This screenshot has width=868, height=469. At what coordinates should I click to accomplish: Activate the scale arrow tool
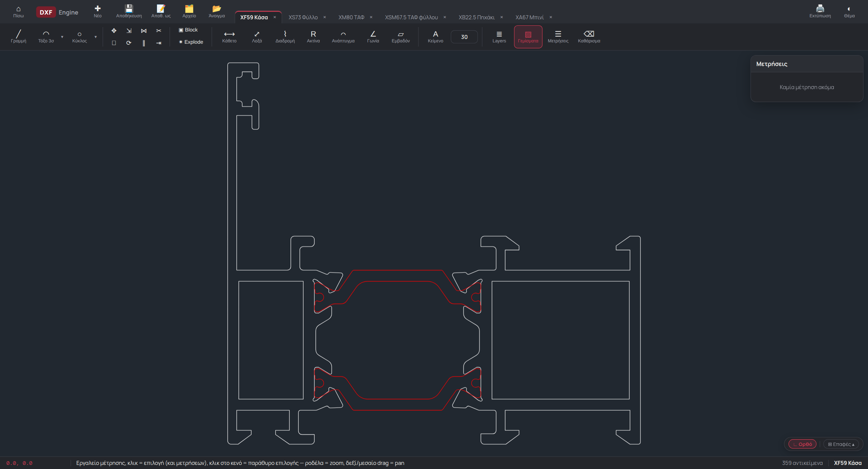point(129,30)
